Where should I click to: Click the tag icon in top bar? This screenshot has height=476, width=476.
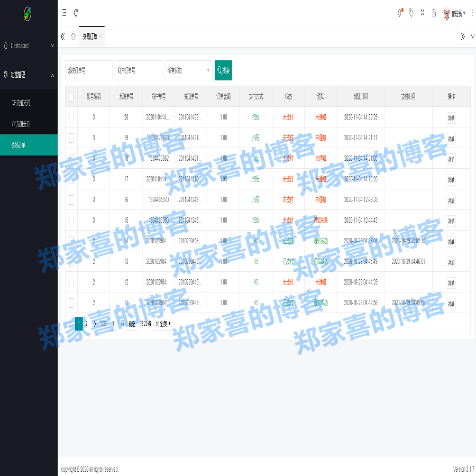tap(411, 13)
